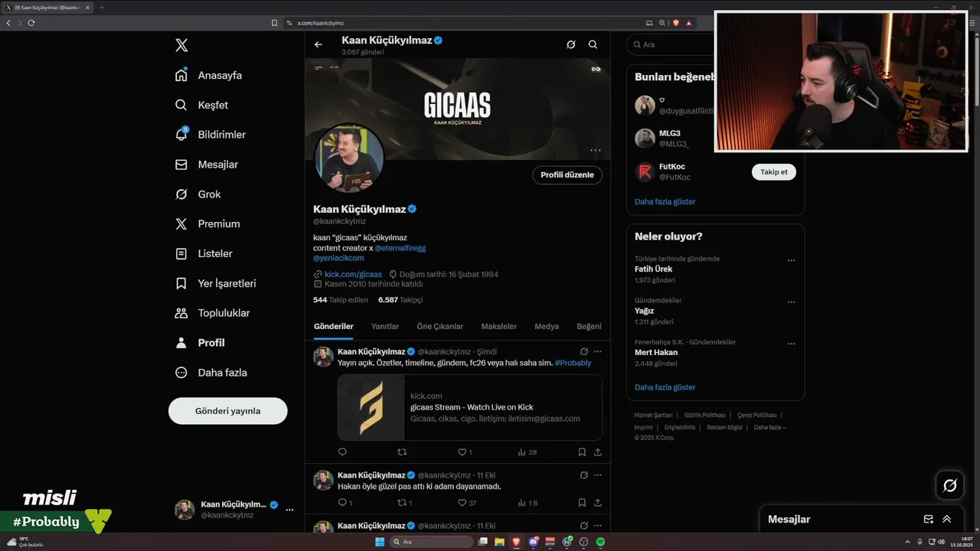Open Bildirimler notifications in sidebar
980x551 pixels.
(211, 135)
